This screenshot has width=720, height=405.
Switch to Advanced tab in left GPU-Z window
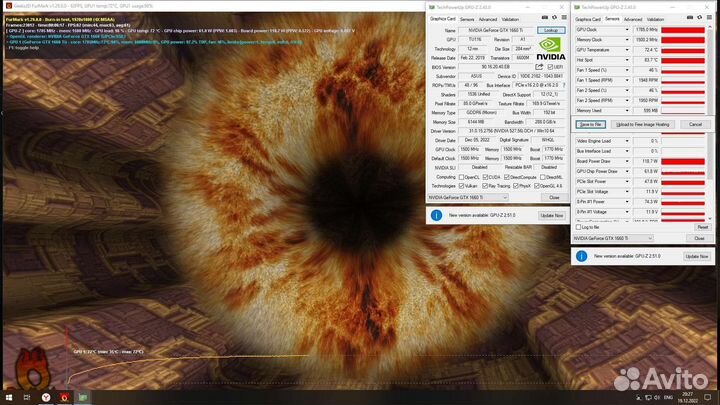pos(488,19)
